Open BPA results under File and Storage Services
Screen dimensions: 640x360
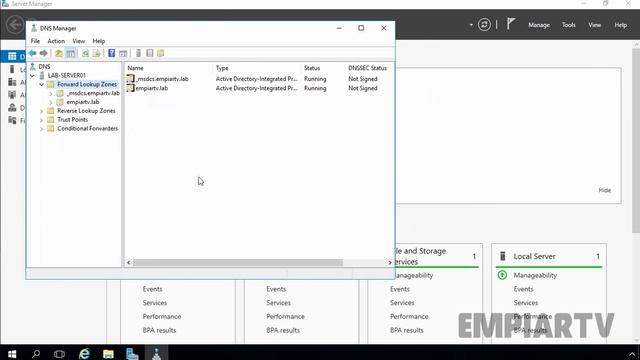407,330
